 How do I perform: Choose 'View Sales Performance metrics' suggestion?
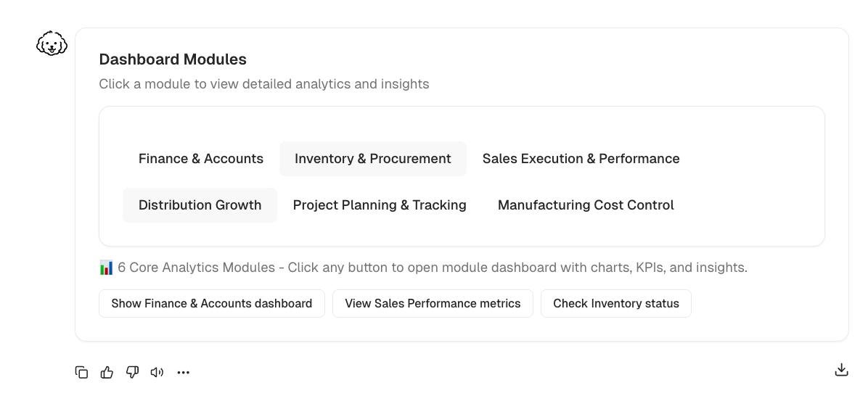[433, 304]
